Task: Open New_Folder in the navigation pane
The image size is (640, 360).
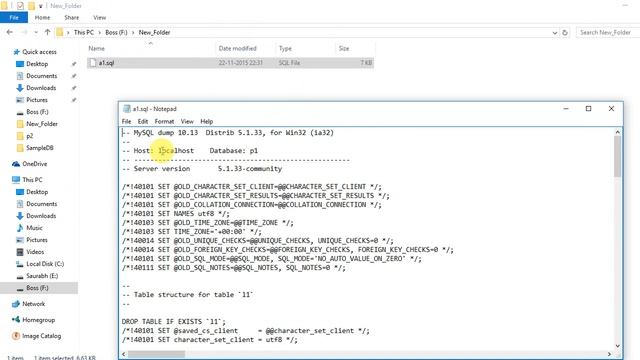Action: click(x=42, y=124)
